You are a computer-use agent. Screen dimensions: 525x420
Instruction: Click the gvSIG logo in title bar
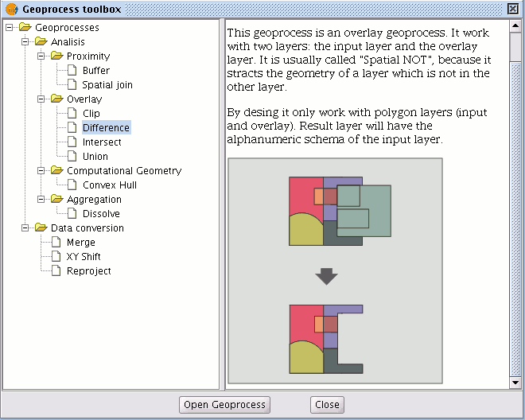(x=12, y=9)
